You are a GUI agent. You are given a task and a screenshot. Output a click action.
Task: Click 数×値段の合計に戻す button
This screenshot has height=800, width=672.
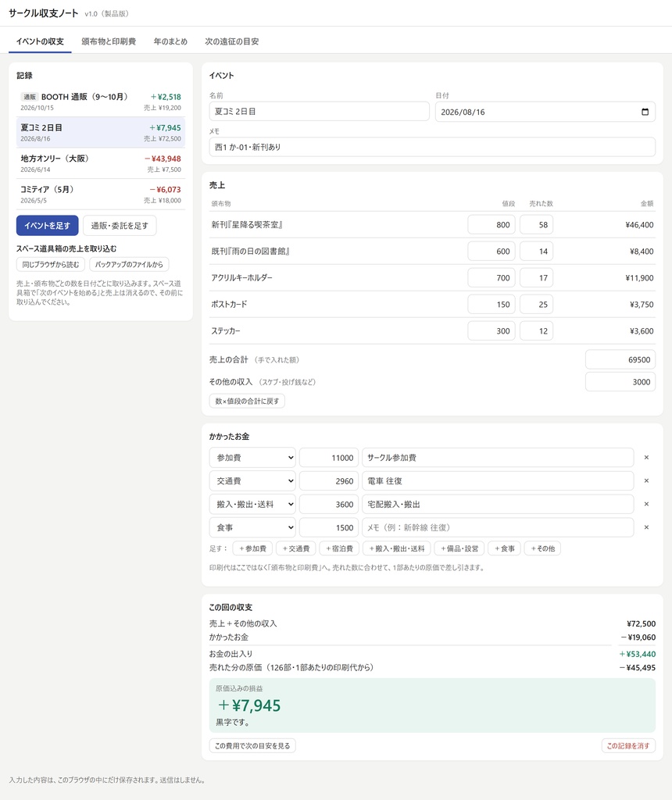[247, 401]
